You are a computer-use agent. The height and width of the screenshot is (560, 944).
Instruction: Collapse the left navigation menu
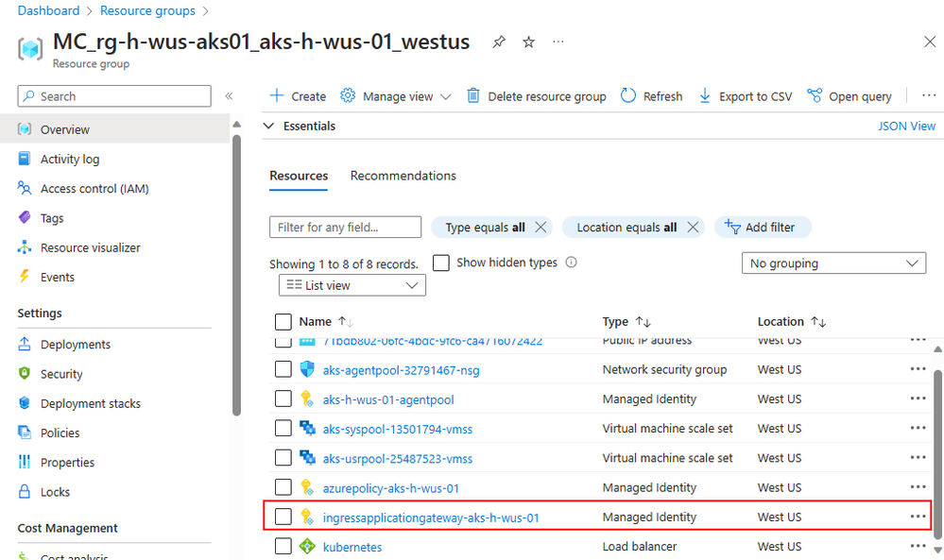[x=229, y=96]
